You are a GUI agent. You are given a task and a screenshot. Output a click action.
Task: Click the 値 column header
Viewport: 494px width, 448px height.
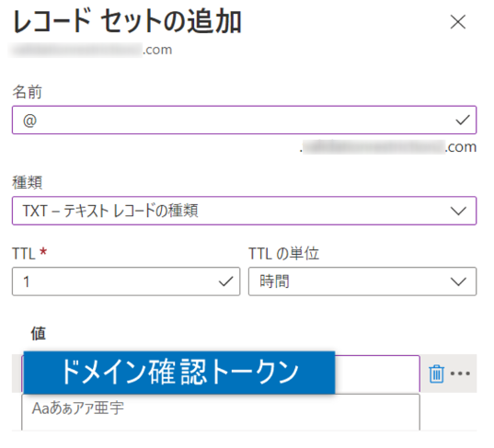(38, 333)
